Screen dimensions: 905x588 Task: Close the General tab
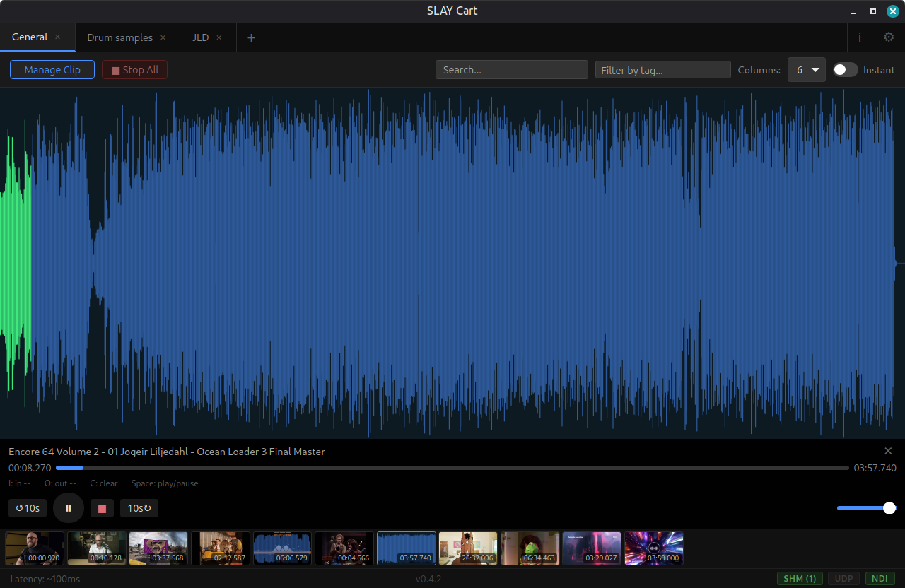click(58, 37)
